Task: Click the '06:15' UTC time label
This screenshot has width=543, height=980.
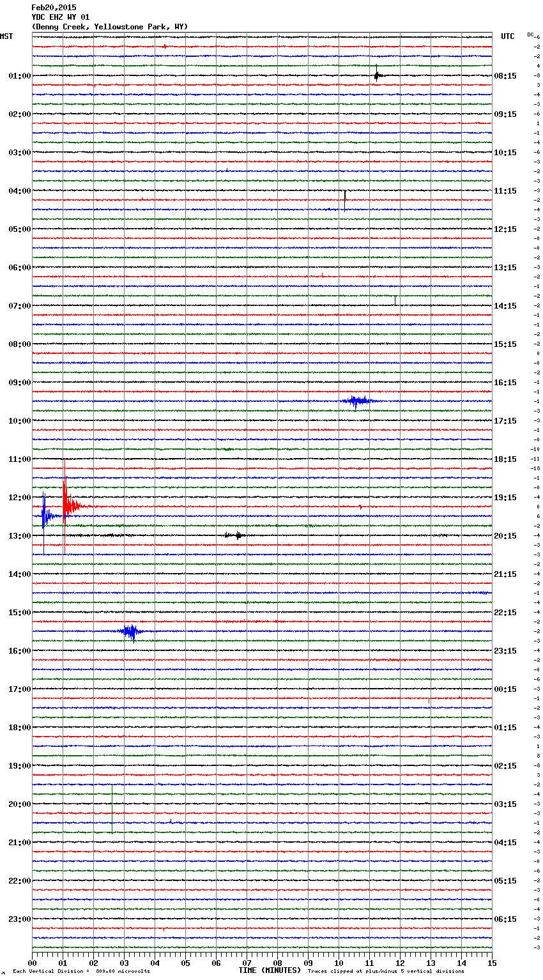Action: click(505, 919)
